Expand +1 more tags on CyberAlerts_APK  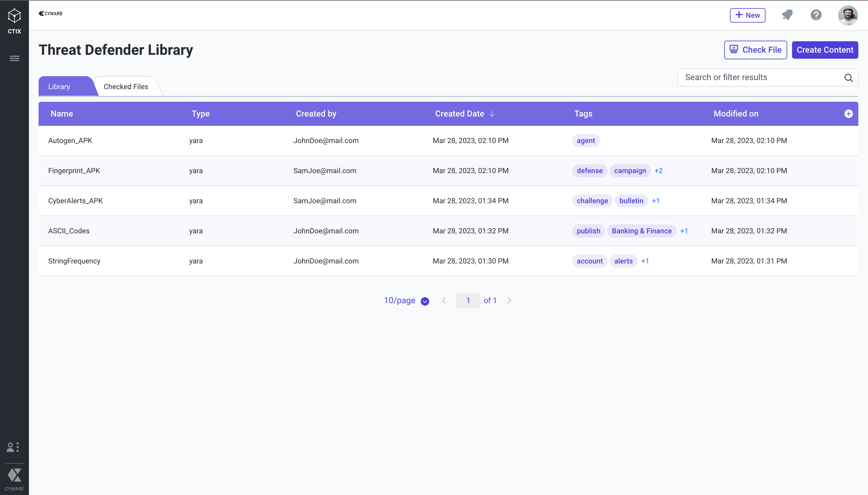[656, 201]
